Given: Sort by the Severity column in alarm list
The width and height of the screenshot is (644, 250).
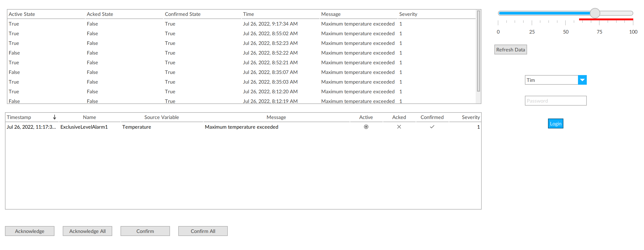Looking at the screenshot, I should (x=470, y=117).
